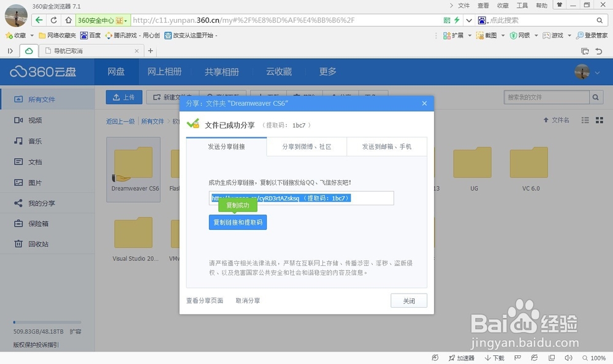613x364 pixels.
Task: Select 图片 in the sidebar
Action: pyautogui.click(x=48, y=182)
